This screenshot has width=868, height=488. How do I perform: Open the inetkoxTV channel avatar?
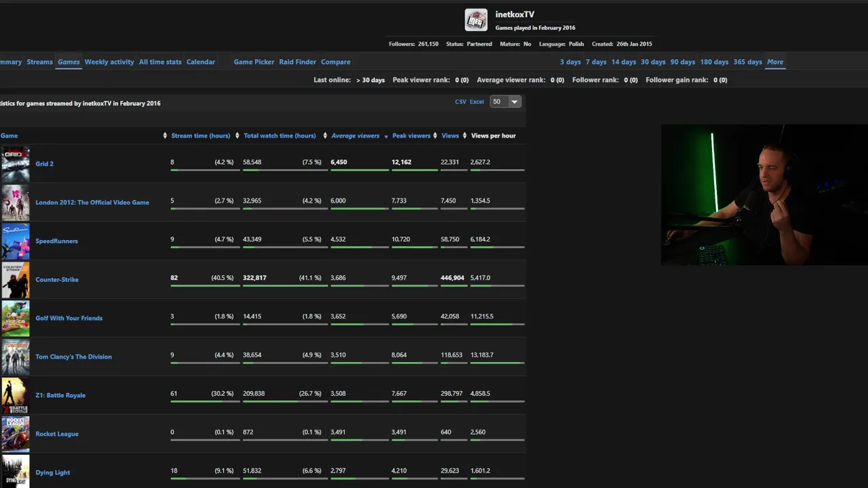pyautogui.click(x=476, y=20)
